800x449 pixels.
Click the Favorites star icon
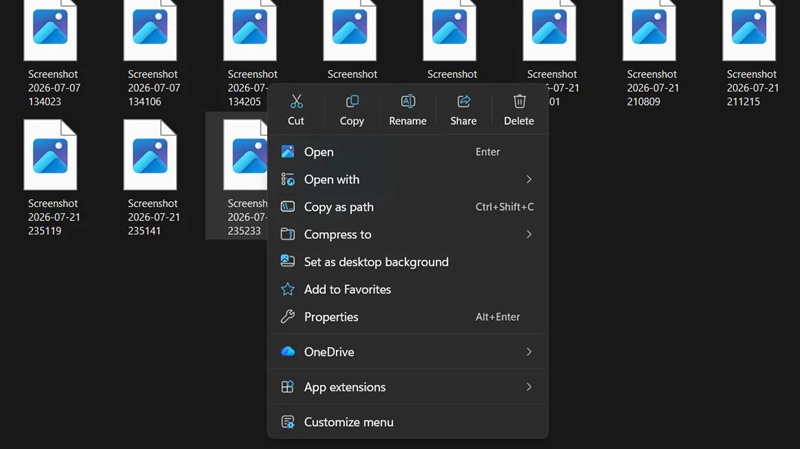pyautogui.click(x=288, y=289)
